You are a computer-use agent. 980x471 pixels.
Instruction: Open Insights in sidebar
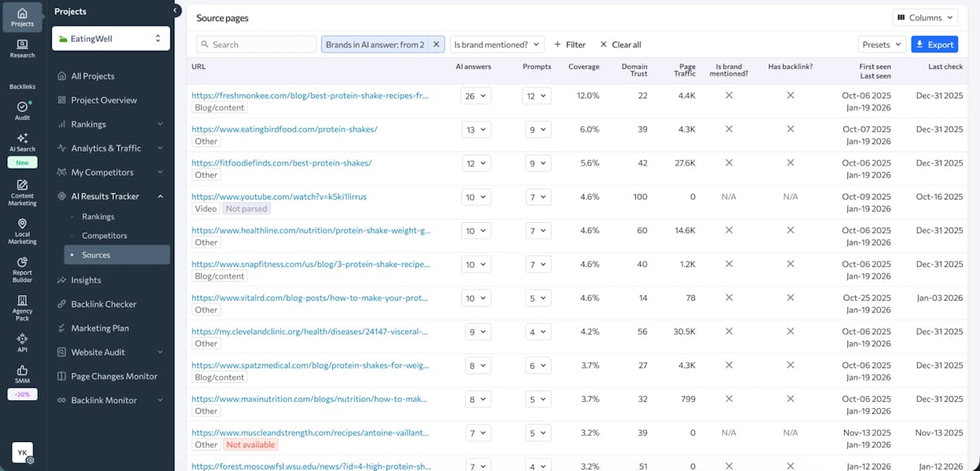pos(86,280)
